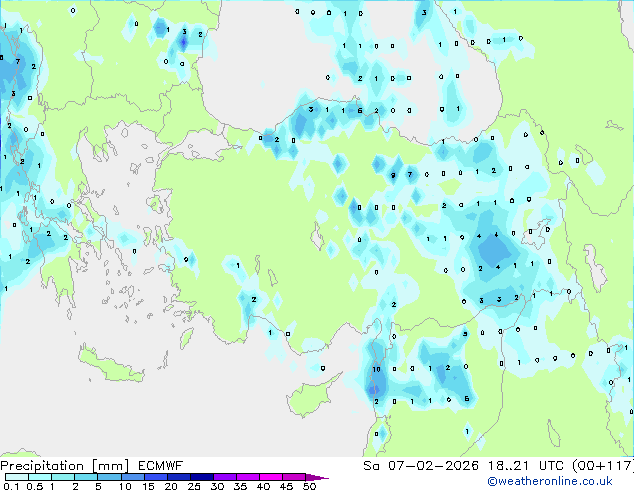Click the "35" legend scale label
634x490 pixels.
[x=240, y=486]
